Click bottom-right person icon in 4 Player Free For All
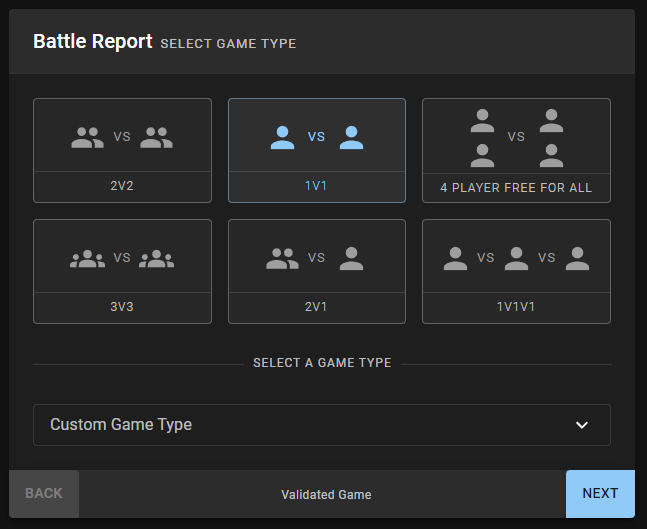This screenshot has height=529, width=647. point(551,155)
